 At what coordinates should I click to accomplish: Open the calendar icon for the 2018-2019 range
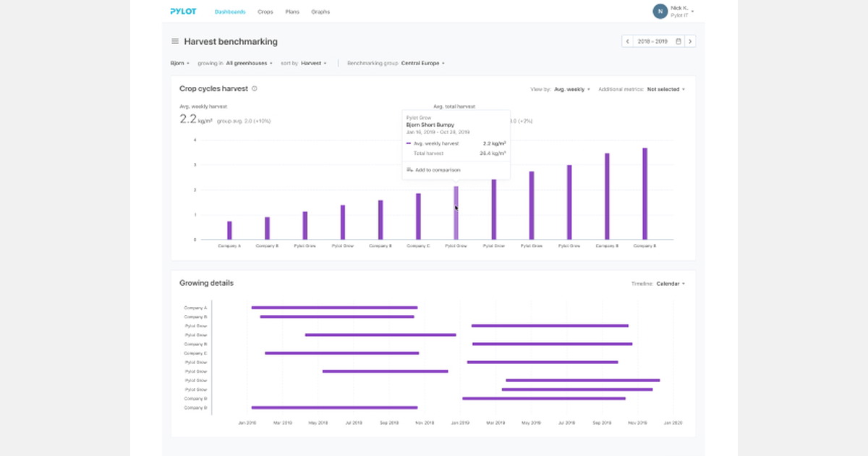click(x=676, y=41)
